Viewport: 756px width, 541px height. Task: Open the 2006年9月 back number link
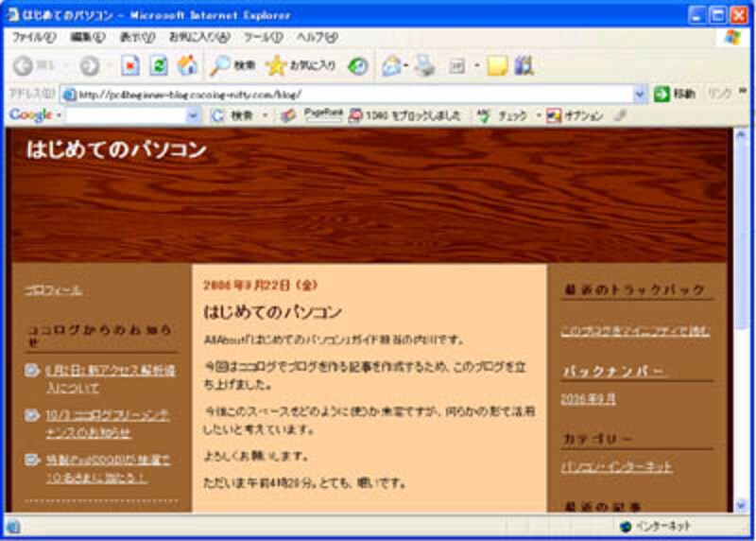pos(588,398)
